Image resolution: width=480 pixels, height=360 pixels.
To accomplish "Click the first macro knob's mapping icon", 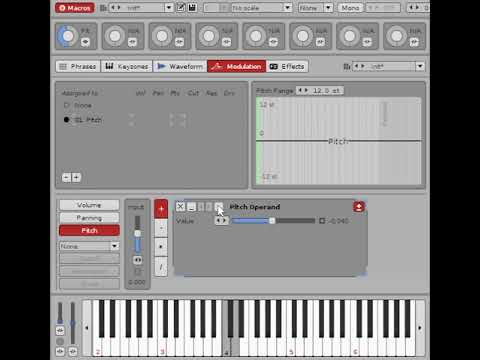I will click(85, 42).
